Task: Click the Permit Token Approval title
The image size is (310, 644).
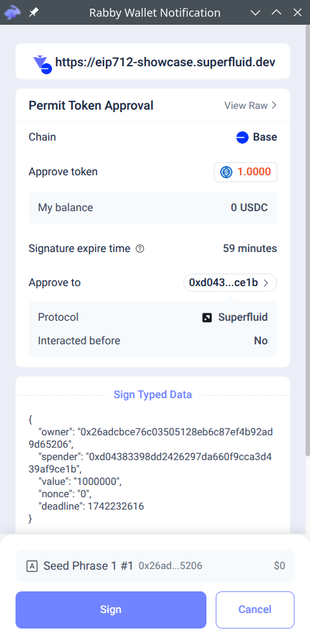Action: (x=91, y=105)
